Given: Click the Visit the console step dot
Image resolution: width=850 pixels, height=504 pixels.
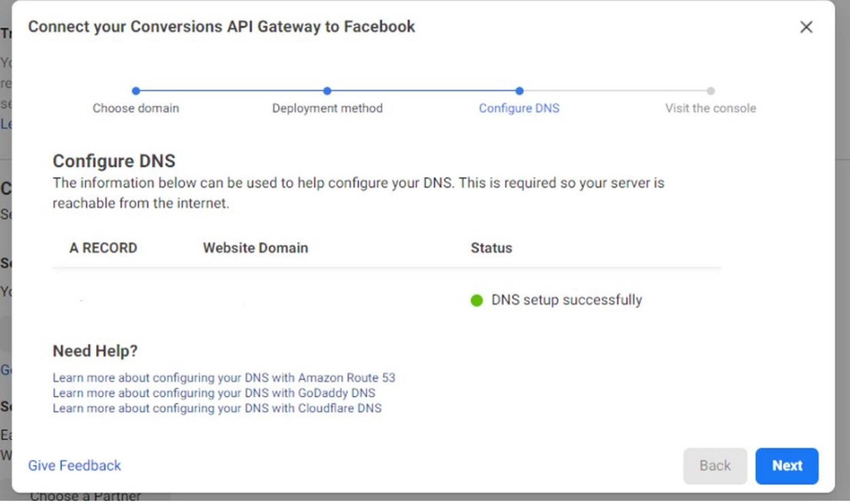Looking at the screenshot, I should pyautogui.click(x=710, y=91).
